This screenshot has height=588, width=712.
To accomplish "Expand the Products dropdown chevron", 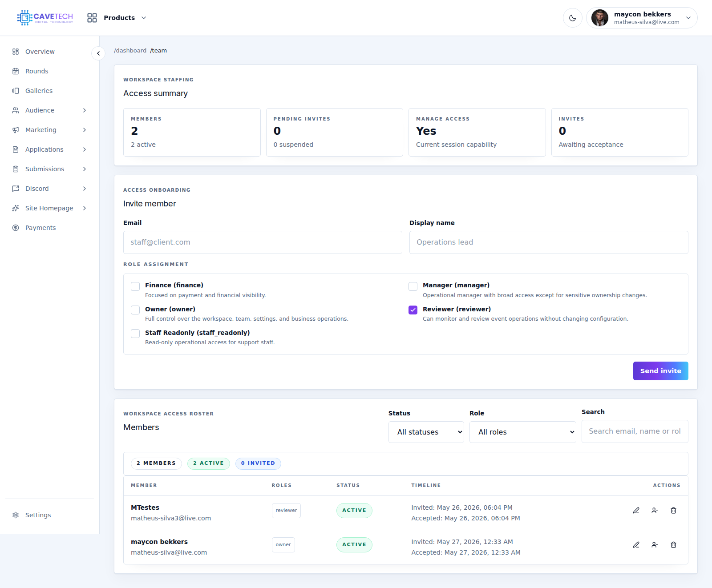I will [144, 18].
